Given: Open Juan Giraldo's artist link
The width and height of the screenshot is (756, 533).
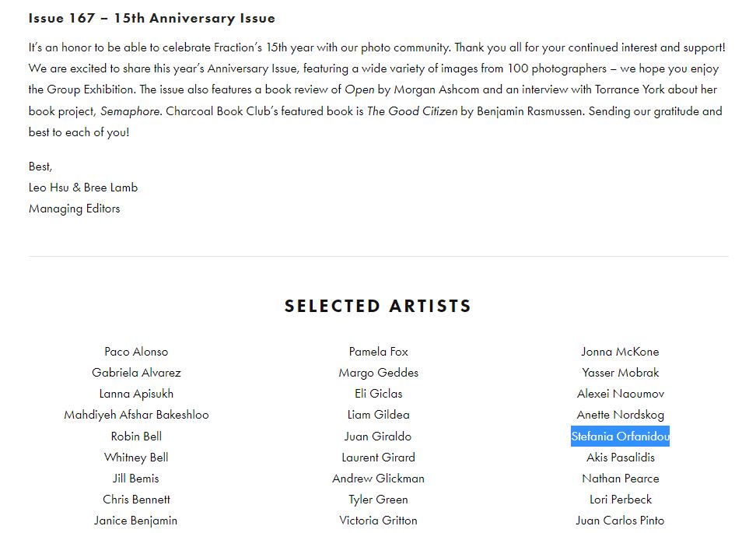Looking at the screenshot, I should point(378,437).
